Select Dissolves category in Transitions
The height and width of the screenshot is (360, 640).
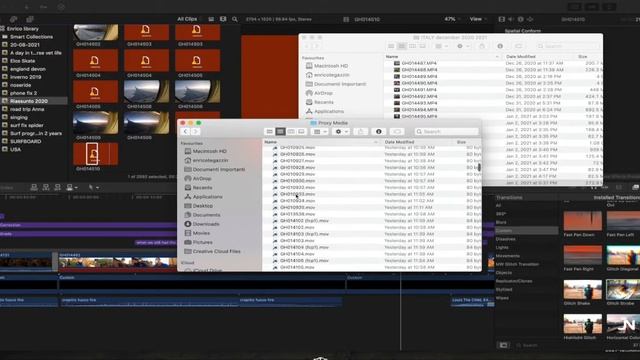(505, 239)
